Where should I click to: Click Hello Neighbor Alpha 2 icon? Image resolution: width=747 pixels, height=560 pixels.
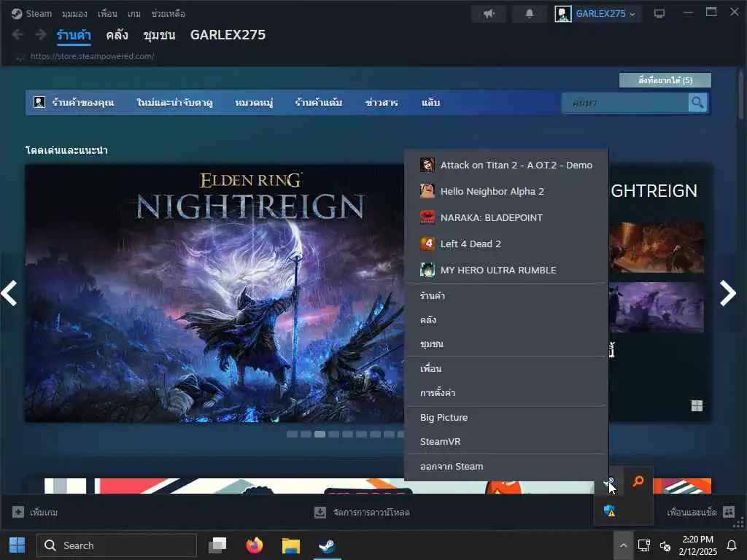[427, 192]
